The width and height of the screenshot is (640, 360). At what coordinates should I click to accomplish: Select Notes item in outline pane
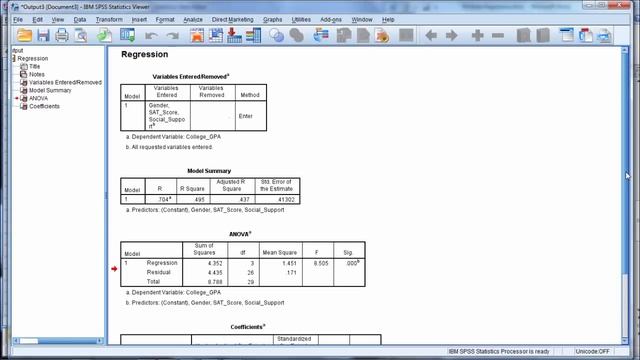click(37, 74)
